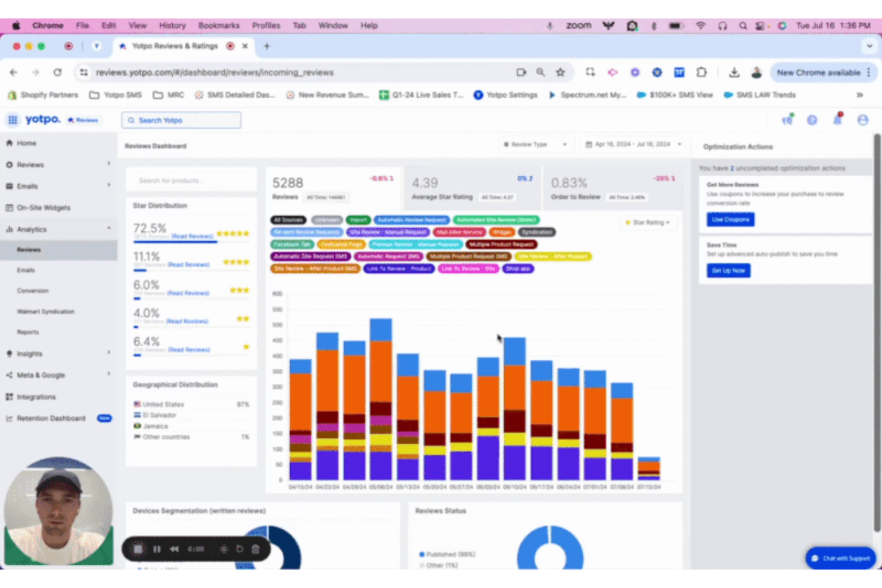Click the help question mark icon
The image size is (882, 588).
[812, 120]
